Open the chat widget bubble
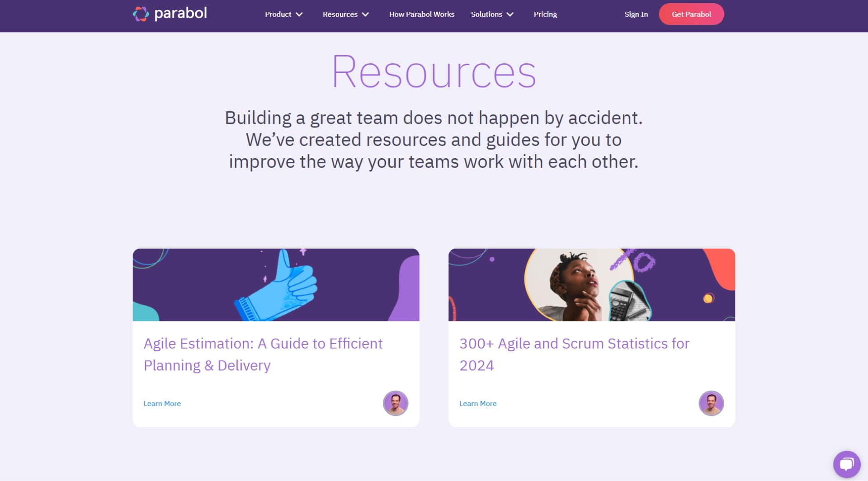Screen dimensions: 868x481 point(846,464)
